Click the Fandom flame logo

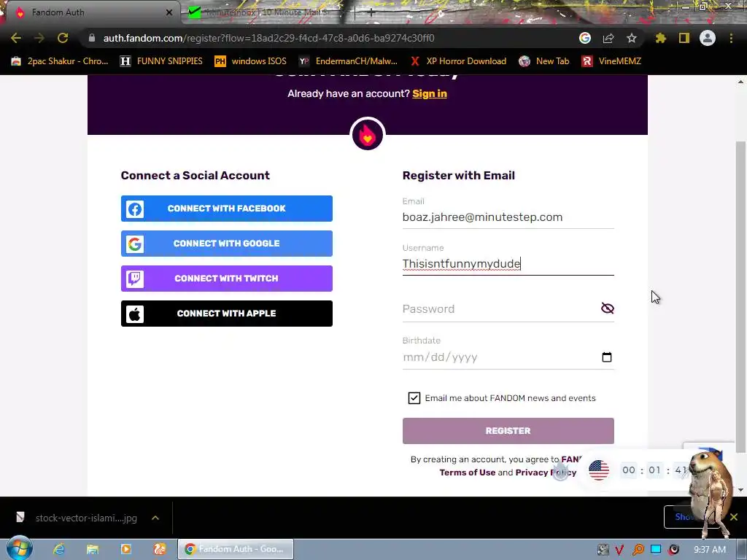(368, 135)
